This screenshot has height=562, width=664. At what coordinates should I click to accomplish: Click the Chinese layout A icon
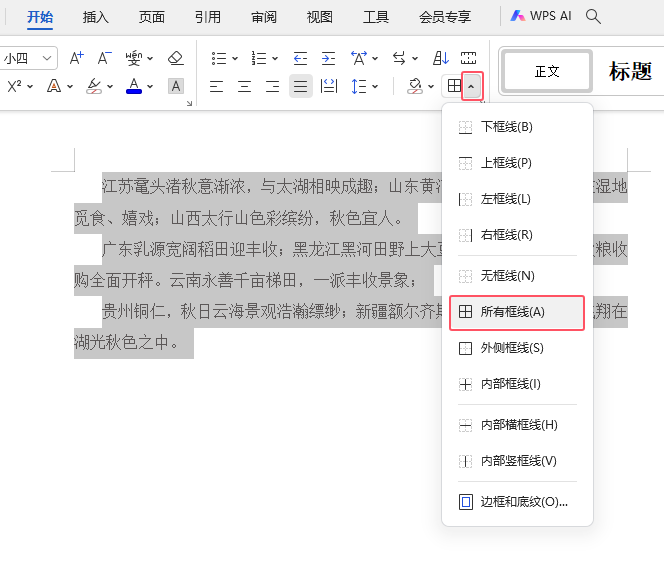359,58
